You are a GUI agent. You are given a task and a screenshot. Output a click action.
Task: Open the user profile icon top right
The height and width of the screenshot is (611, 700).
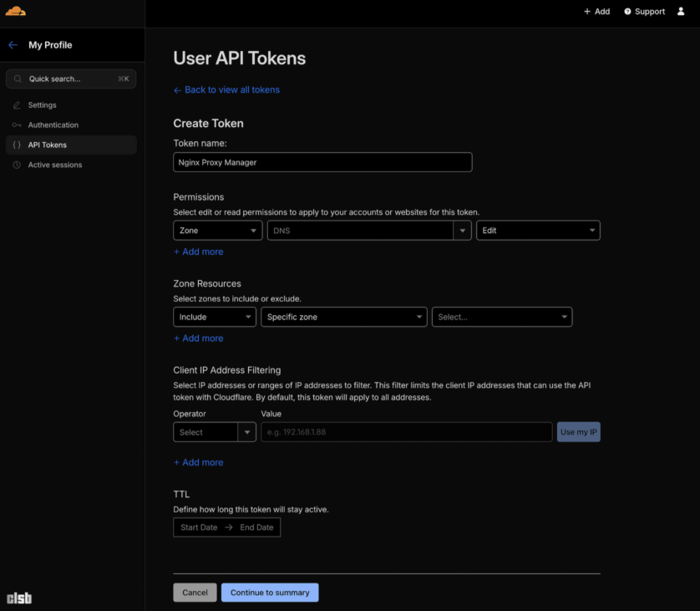pyautogui.click(x=681, y=12)
